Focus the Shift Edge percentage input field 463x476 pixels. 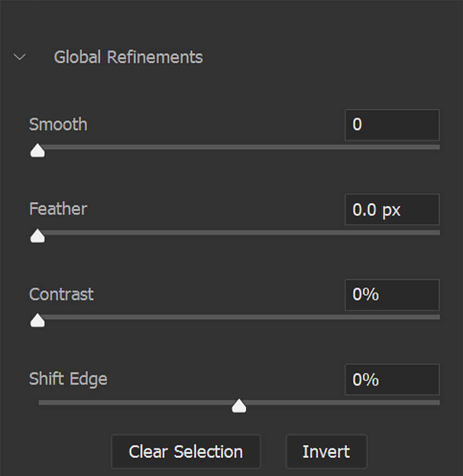click(392, 379)
